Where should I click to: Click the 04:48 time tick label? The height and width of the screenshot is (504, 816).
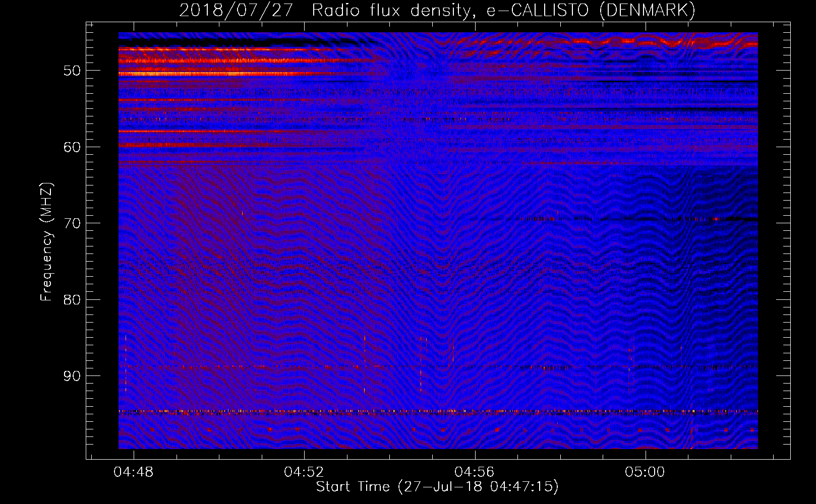click(x=134, y=472)
